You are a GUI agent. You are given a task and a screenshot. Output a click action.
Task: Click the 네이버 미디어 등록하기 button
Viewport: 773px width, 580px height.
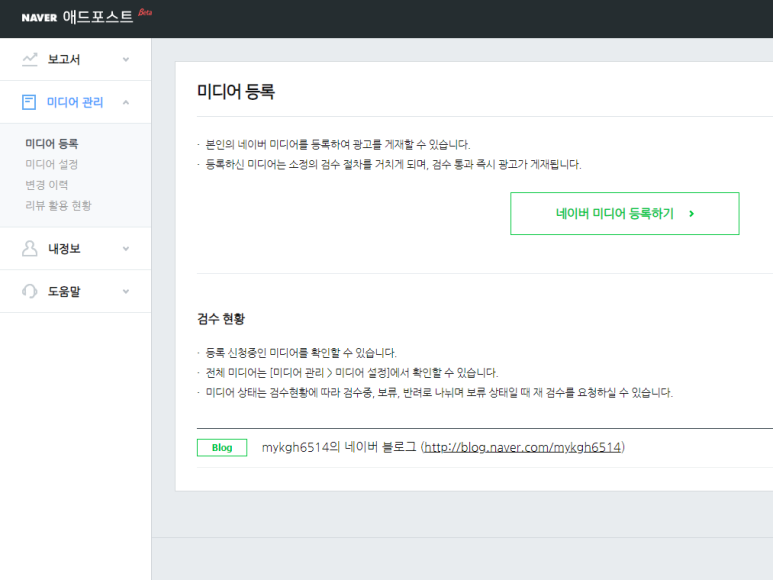point(625,213)
